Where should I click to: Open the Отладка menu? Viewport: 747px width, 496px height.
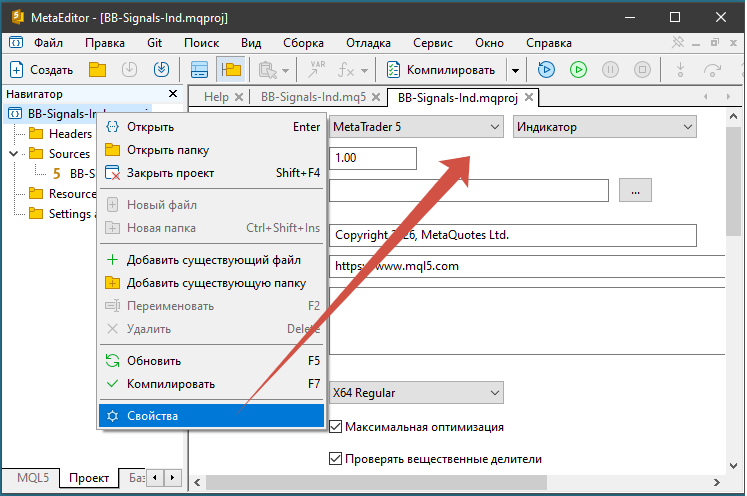coord(368,43)
